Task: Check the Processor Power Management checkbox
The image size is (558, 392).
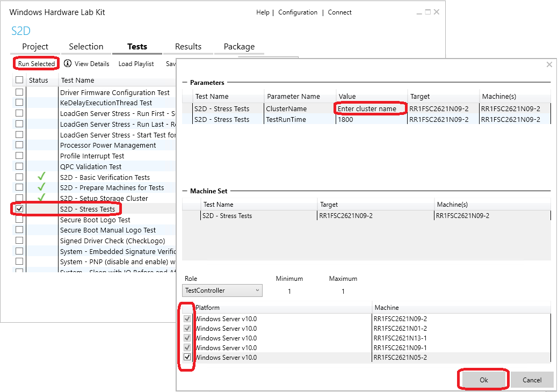Action: click(x=19, y=145)
